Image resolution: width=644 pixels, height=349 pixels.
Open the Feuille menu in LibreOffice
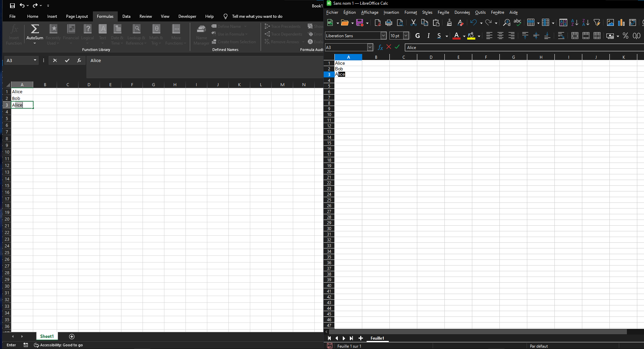(x=443, y=12)
